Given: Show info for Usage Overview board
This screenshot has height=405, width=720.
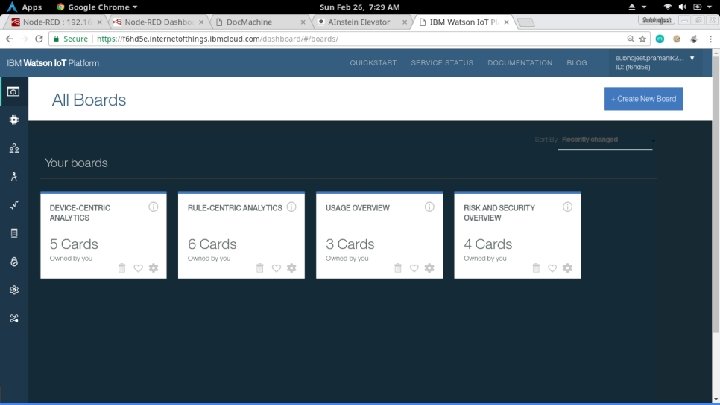Looking at the screenshot, I should [429, 207].
